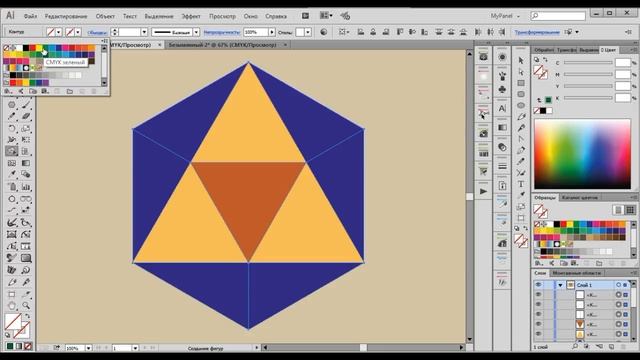Select the highlighted Shape Builder tool
The image size is (640, 360).
coord(12,151)
